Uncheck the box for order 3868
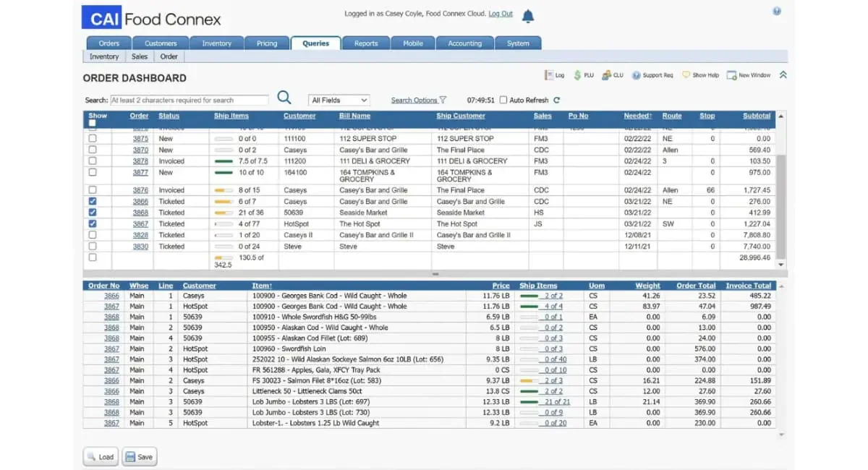Screen dimensions: 868x470 coord(92,213)
